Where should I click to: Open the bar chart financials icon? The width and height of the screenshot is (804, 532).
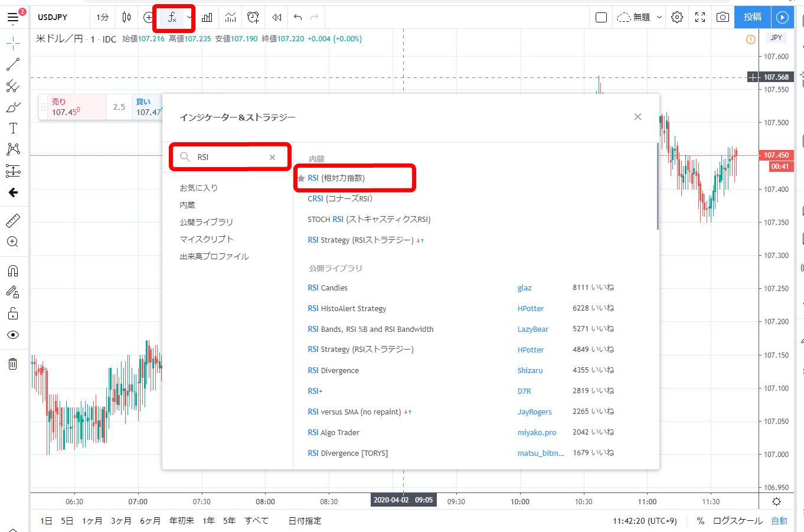point(207,17)
